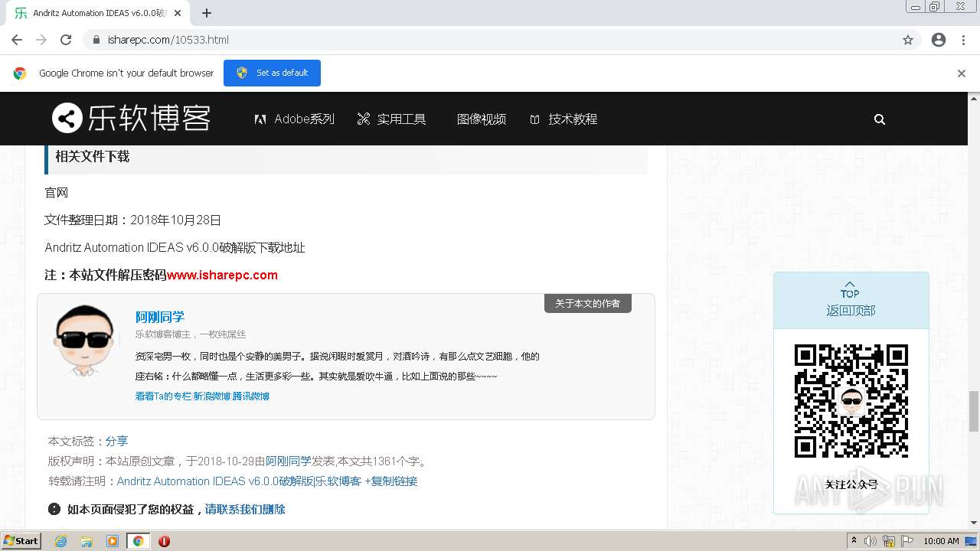Open File Explorer from the taskbar
The image size is (980, 551).
87,541
